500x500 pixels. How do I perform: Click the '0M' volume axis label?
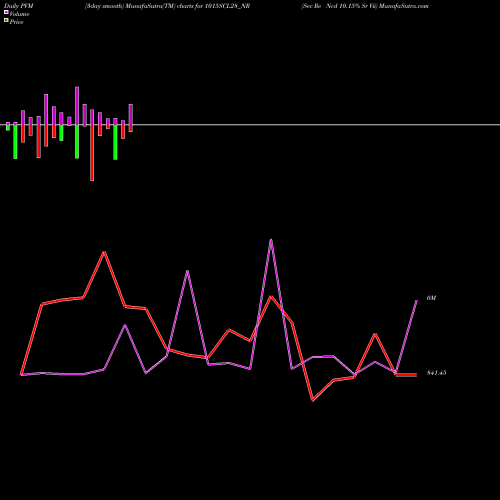pos(431,298)
